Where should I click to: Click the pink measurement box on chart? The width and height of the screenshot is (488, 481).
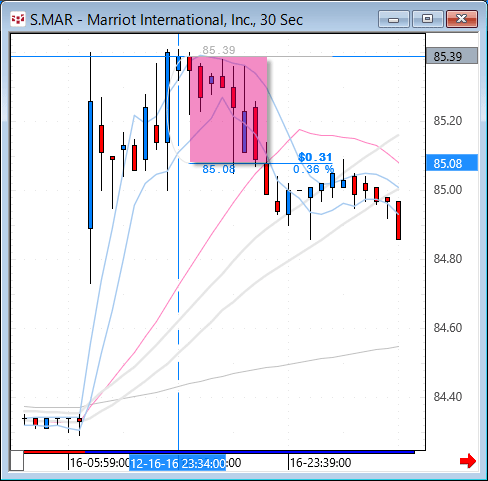[228, 109]
